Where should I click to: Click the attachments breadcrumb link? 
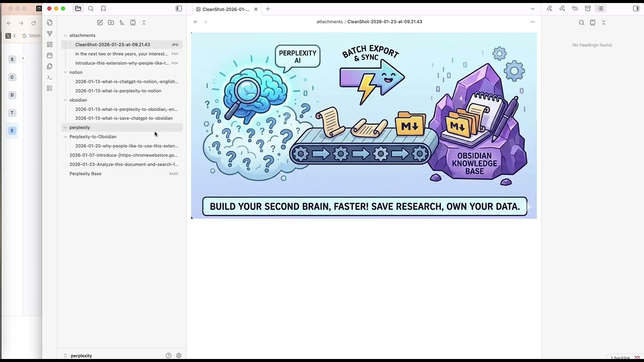click(x=330, y=22)
